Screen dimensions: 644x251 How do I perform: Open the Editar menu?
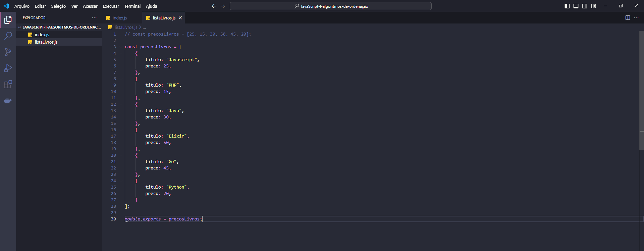pyautogui.click(x=40, y=6)
